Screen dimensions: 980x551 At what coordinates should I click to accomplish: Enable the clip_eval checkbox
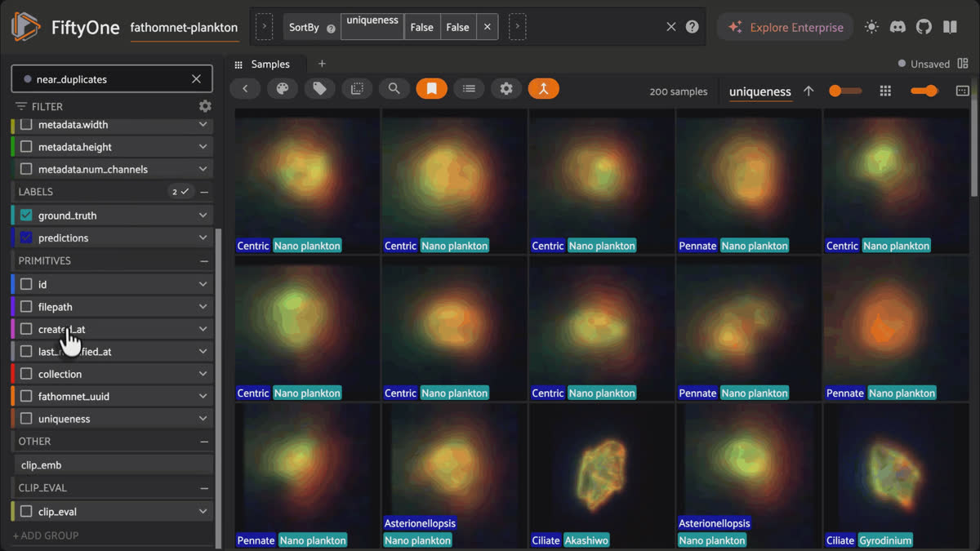pyautogui.click(x=26, y=512)
